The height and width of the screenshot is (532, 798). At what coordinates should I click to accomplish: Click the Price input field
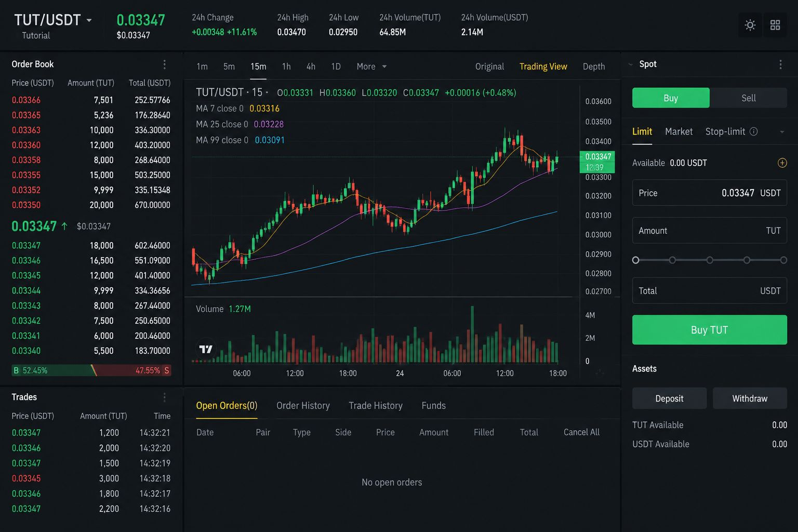coord(710,193)
